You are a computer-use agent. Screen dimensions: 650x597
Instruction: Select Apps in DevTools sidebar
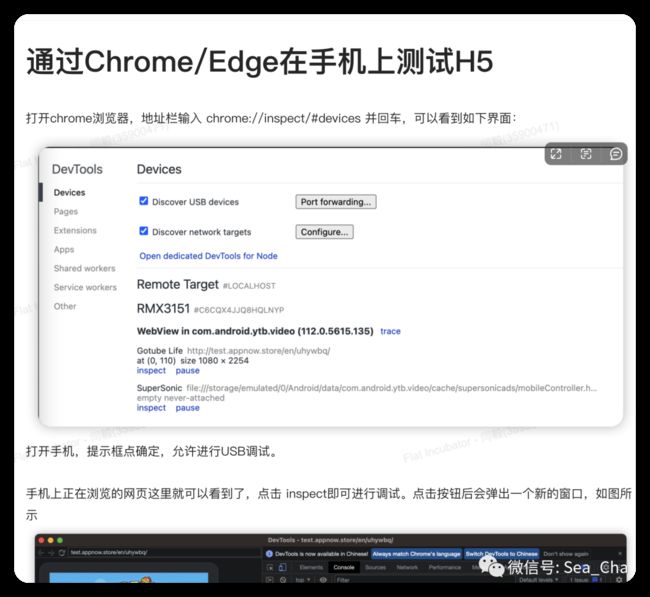pos(64,250)
